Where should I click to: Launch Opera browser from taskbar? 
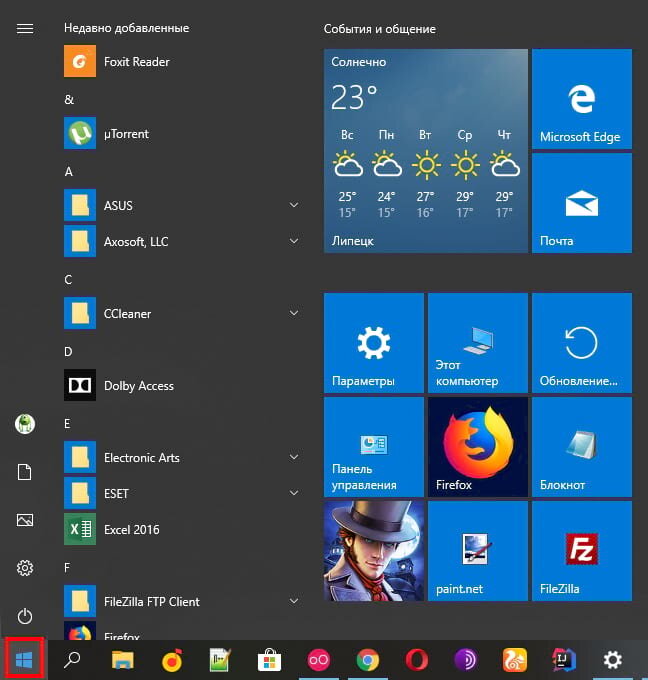(x=416, y=660)
